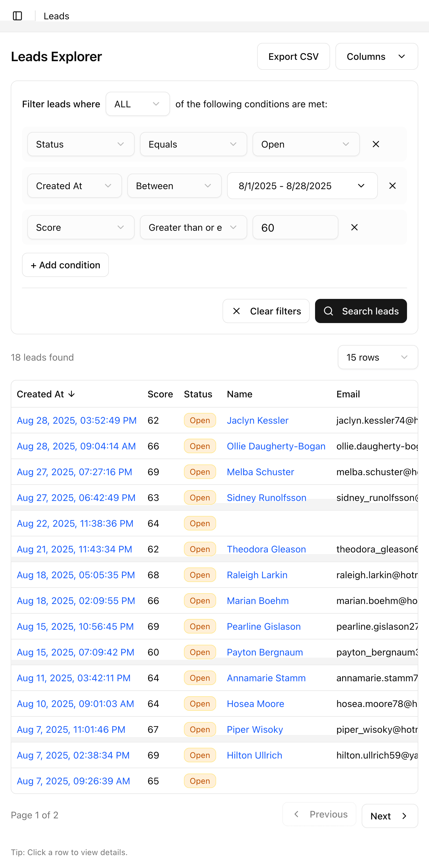Click the Leads breadcrumb in the header
This screenshot has height=868, width=429.
pos(56,16)
